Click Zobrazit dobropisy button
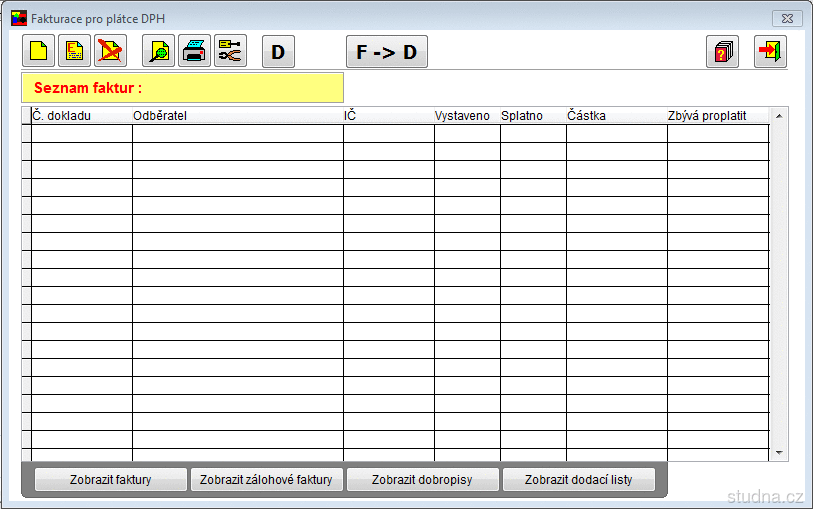 (x=423, y=479)
